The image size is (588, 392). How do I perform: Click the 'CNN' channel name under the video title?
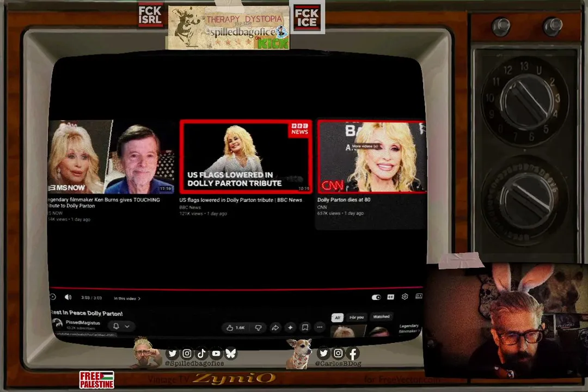[322, 207]
